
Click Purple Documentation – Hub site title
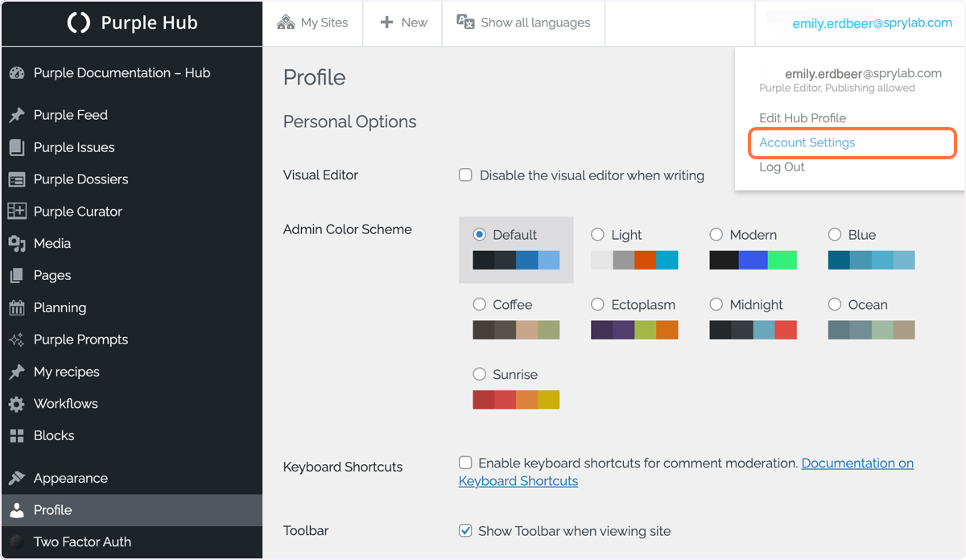pyautogui.click(x=122, y=73)
